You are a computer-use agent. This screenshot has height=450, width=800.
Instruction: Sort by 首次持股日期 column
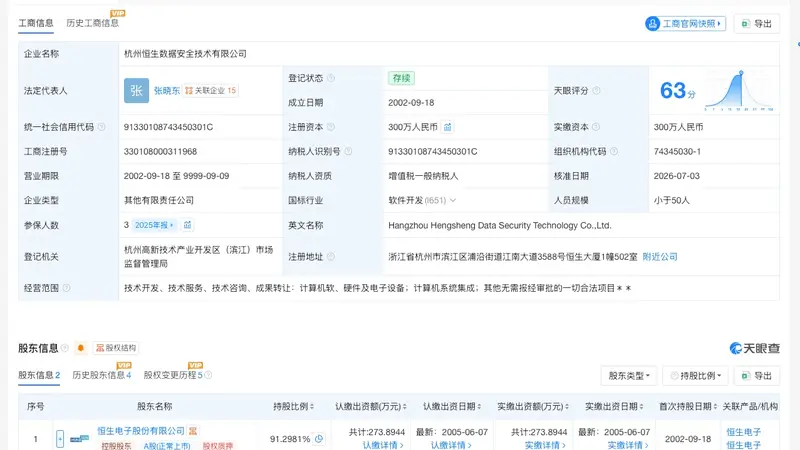[x=688, y=407]
